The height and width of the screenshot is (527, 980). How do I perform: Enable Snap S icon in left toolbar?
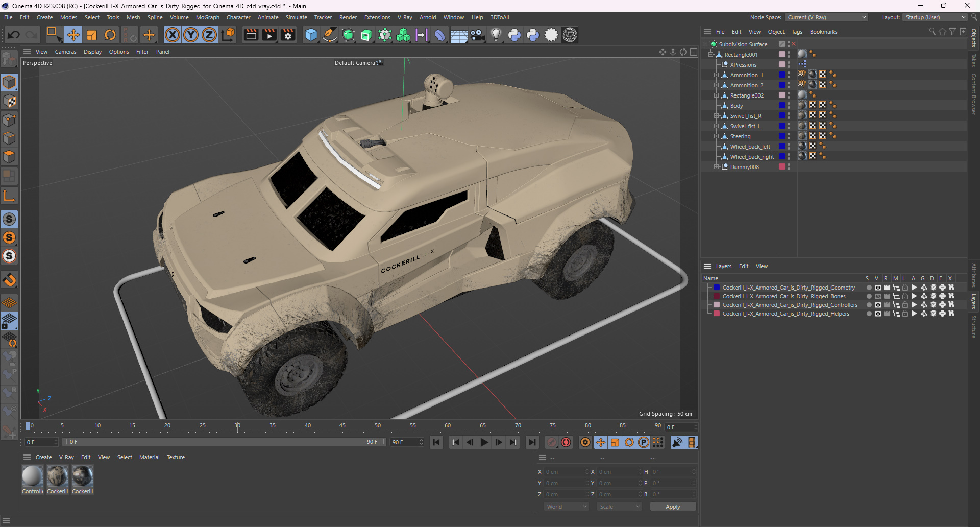[x=9, y=219]
